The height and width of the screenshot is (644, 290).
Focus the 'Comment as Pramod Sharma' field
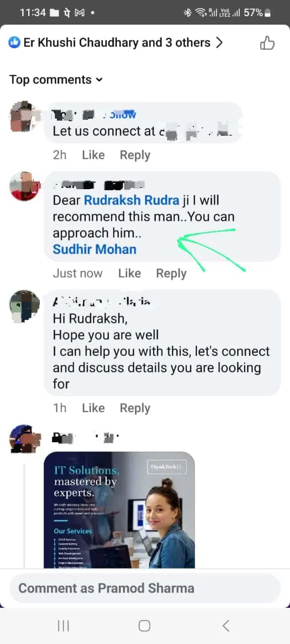(145, 588)
